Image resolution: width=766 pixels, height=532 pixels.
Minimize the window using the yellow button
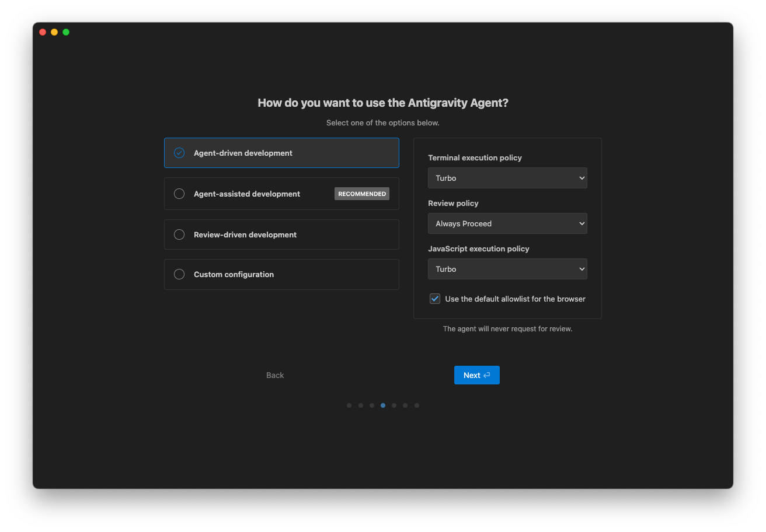pyautogui.click(x=54, y=32)
